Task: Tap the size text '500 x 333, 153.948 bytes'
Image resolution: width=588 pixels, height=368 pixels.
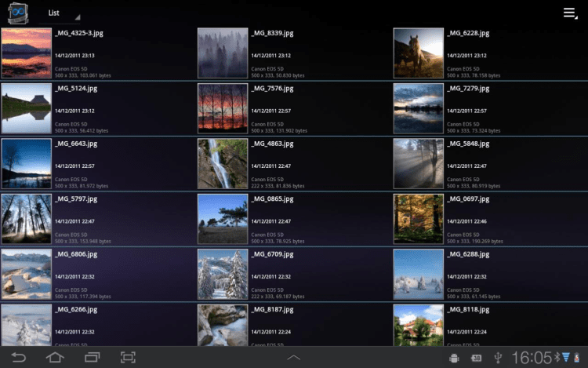Action: 83,241
